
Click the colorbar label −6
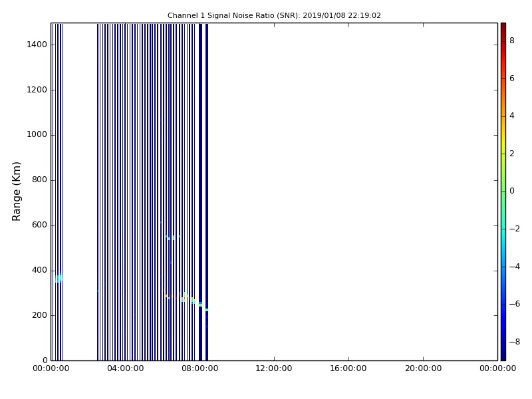coord(515,304)
